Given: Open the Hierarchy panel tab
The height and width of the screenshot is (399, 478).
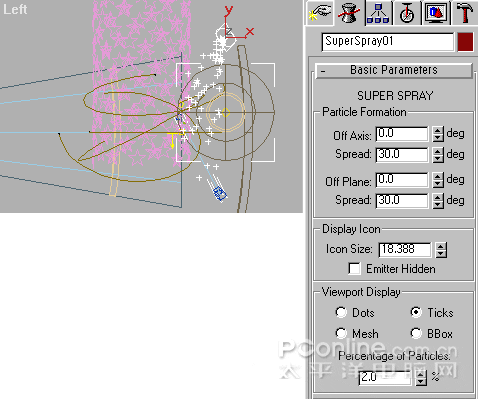Looking at the screenshot, I should (378, 13).
